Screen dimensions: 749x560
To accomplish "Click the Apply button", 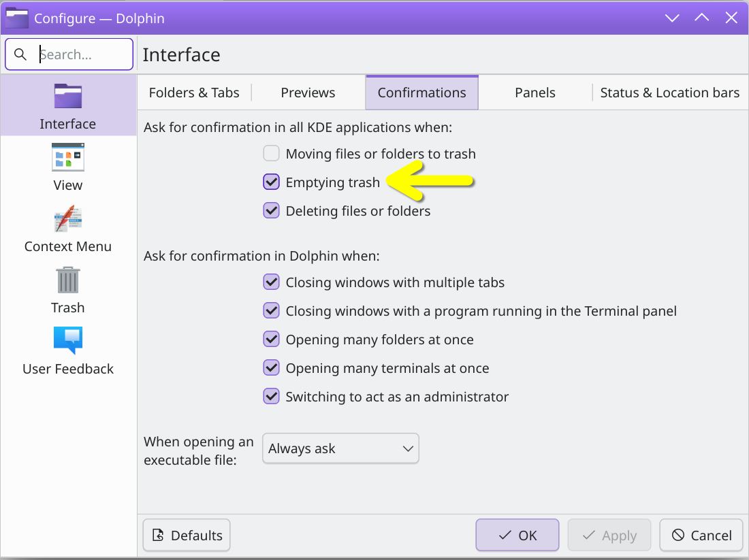I will coord(609,536).
